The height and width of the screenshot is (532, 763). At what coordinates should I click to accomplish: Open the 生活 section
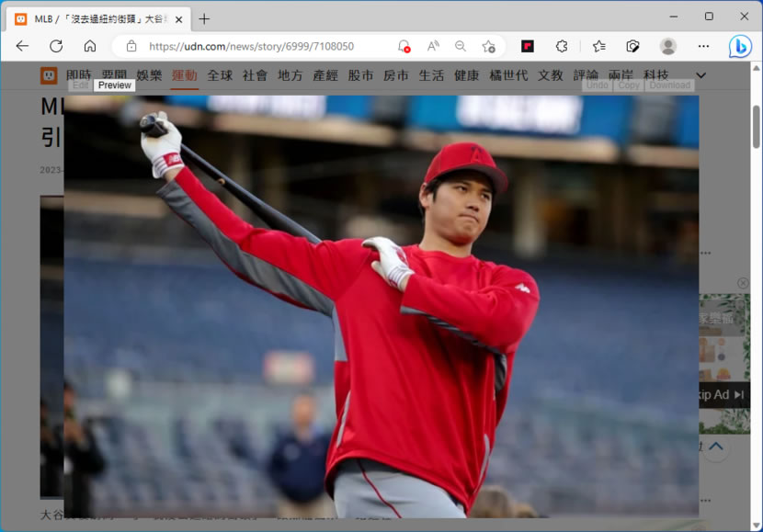[431, 75]
